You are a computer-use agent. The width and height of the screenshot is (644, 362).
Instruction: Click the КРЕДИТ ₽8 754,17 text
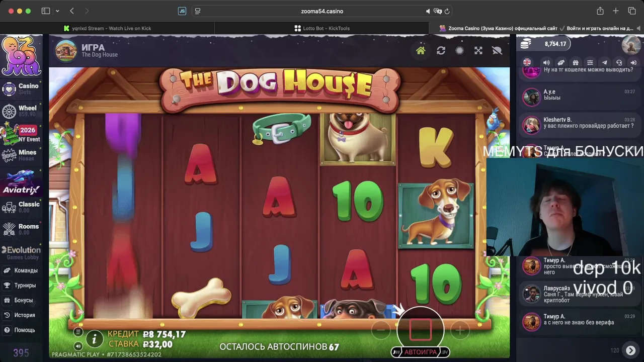click(146, 334)
